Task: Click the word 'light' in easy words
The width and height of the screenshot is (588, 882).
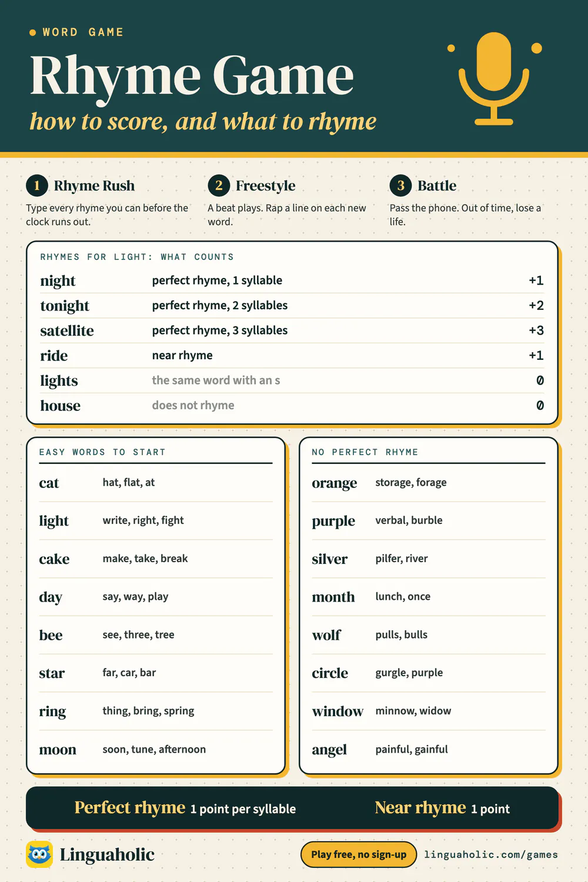Action: 54,521
